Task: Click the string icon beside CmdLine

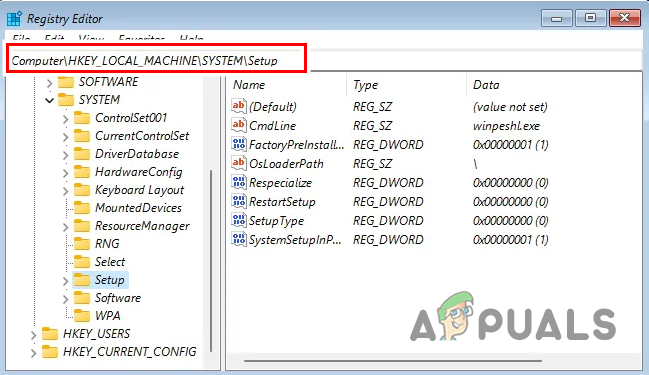Action: point(239,125)
